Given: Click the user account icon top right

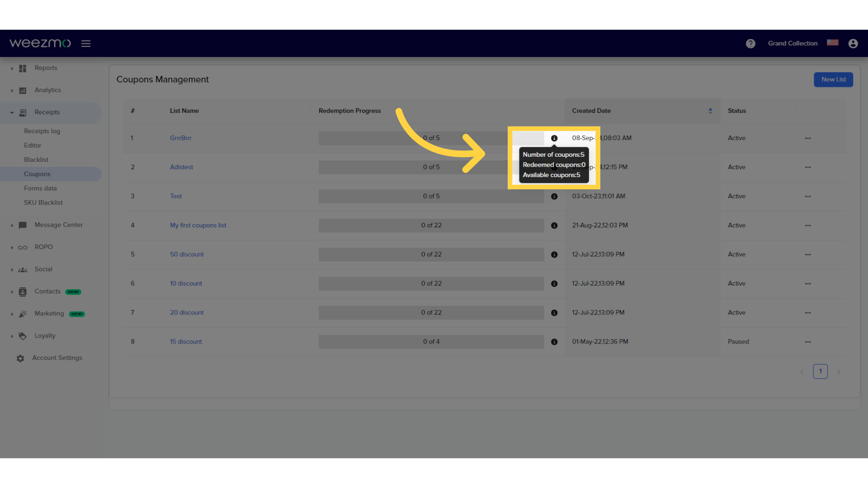Looking at the screenshot, I should point(853,43).
